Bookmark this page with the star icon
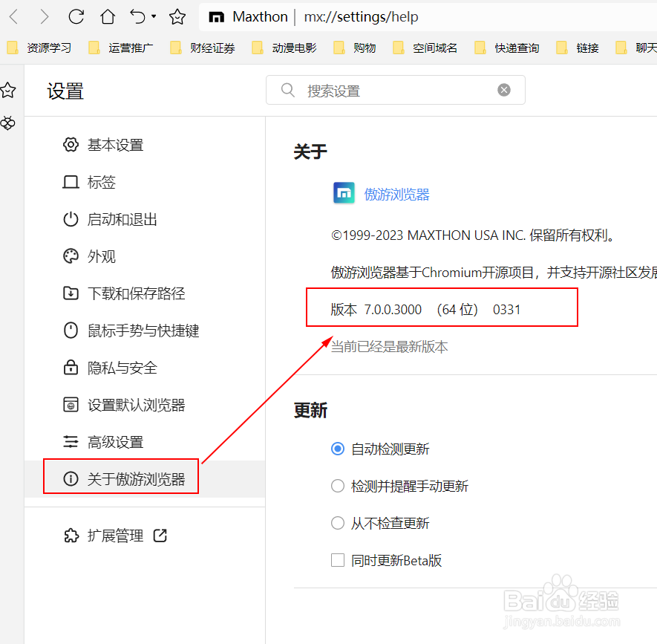This screenshot has height=644, width=657. (x=177, y=17)
